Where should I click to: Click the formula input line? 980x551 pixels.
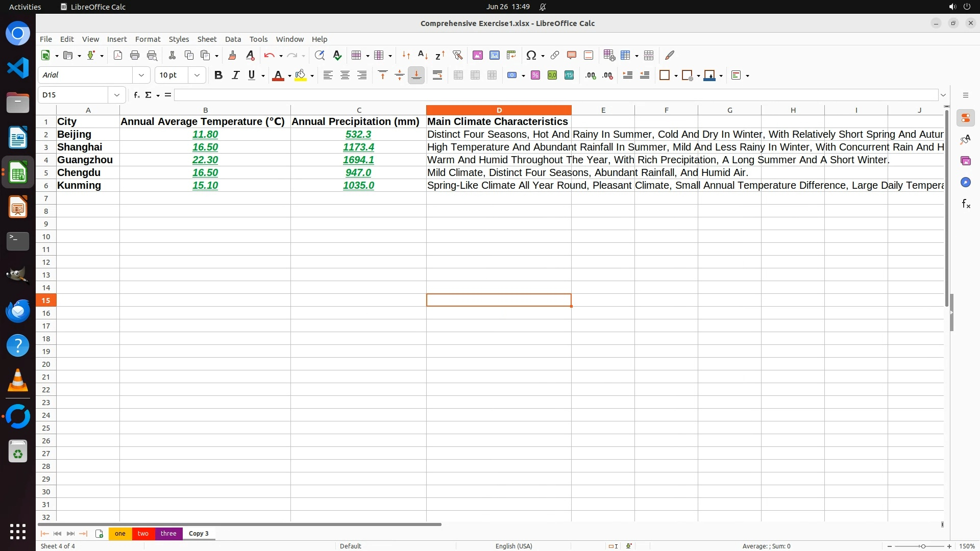pyautogui.click(x=555, y=95)
